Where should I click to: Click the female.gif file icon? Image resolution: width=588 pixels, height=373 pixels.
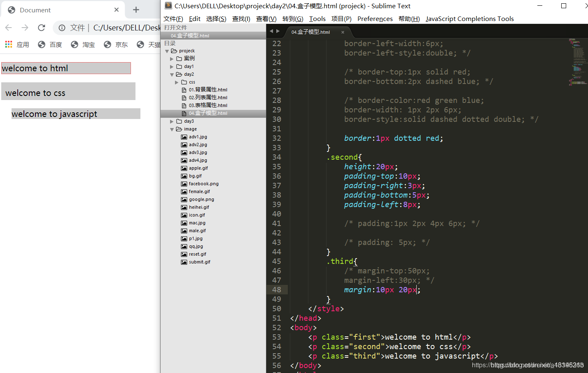coord(184,192)
